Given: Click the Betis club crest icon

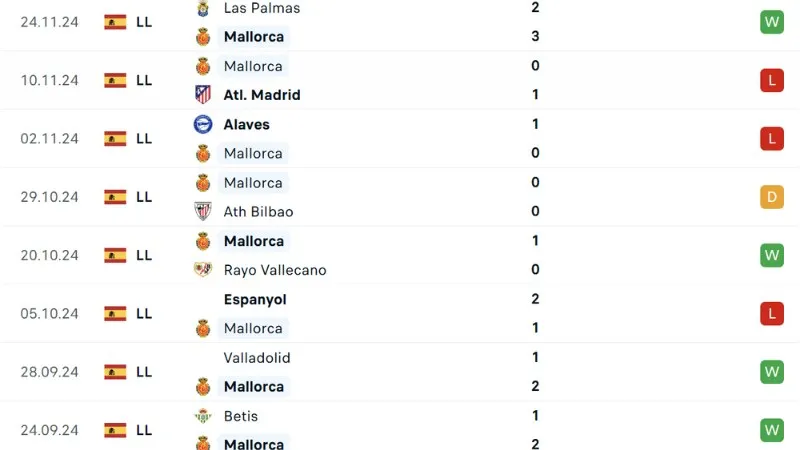Looking at the screenshot, I should pyautogui.click(x=203, y=416).
